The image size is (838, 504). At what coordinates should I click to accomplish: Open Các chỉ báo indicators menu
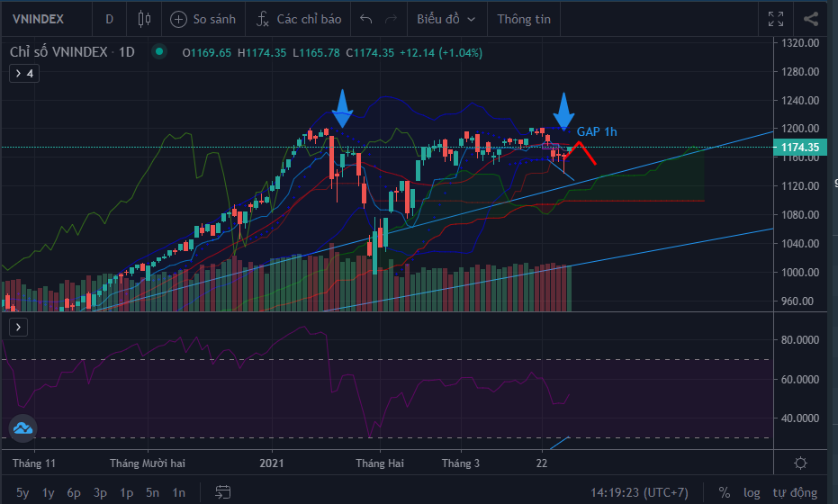tap(299, 19)
